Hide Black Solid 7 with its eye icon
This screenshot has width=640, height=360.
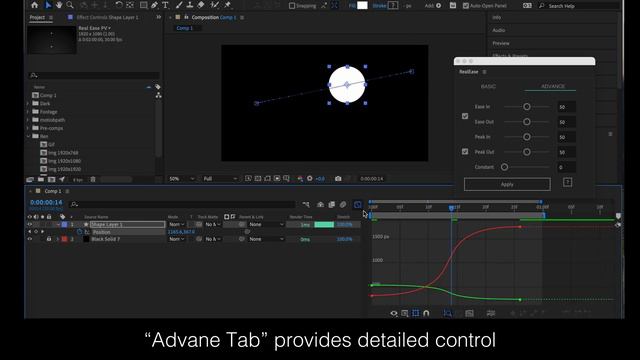[29, 239]
